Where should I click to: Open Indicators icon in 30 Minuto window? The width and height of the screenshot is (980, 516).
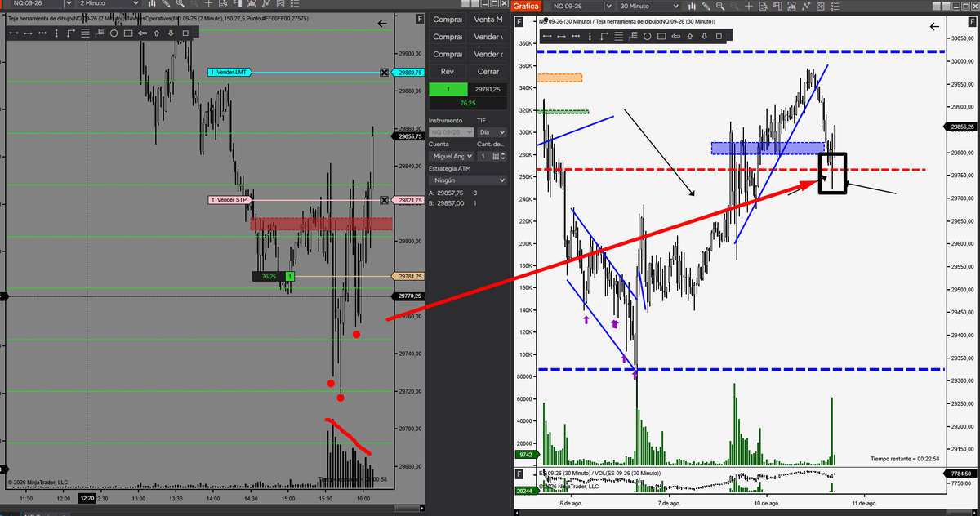(x=806, y=7)
